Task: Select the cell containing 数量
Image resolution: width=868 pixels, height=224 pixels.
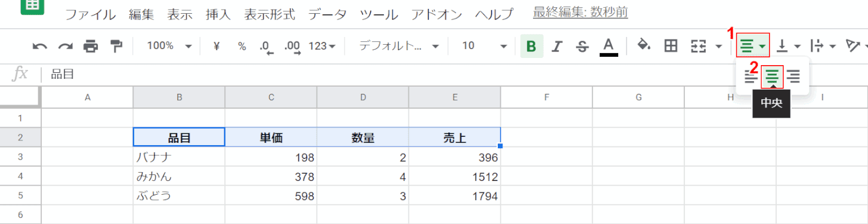Action: click(x=362, y=137)
